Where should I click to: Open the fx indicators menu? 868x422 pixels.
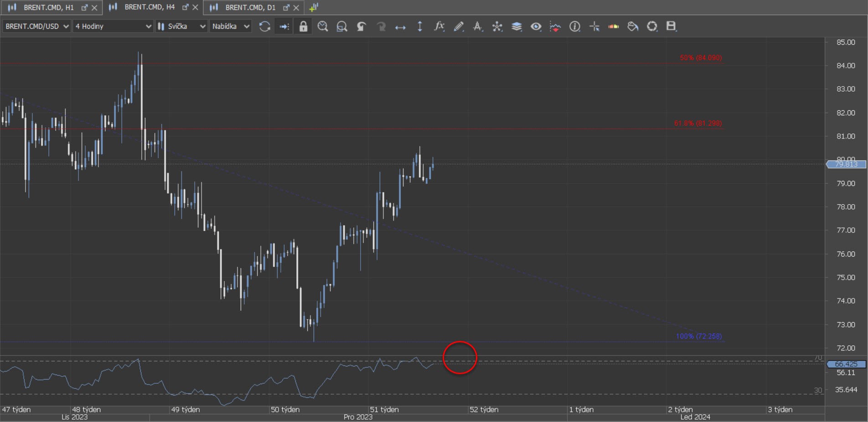click(x=439, y=26)
